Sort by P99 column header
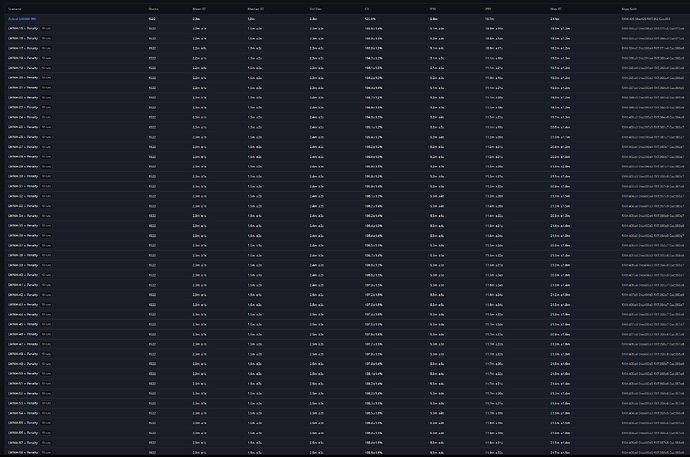The image size is (690, 457). (x=488, y=9)
